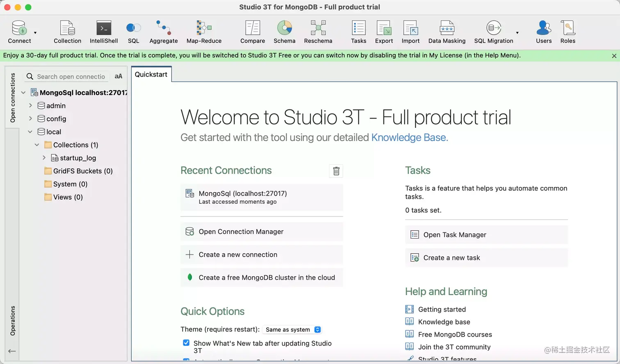Expand the SQL Migration dropdown arrow

click(x=517, y=33)
